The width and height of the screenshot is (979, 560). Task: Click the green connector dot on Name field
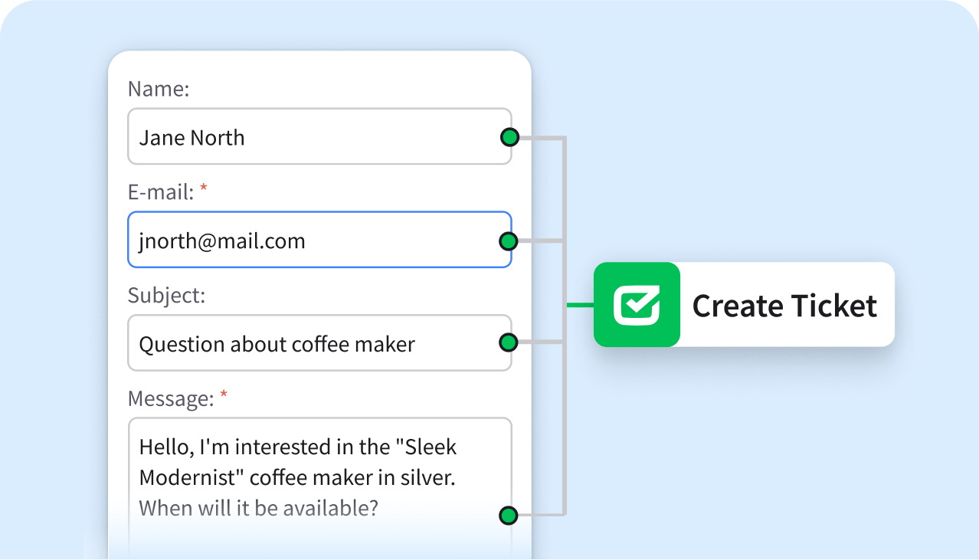coord(509,138)
